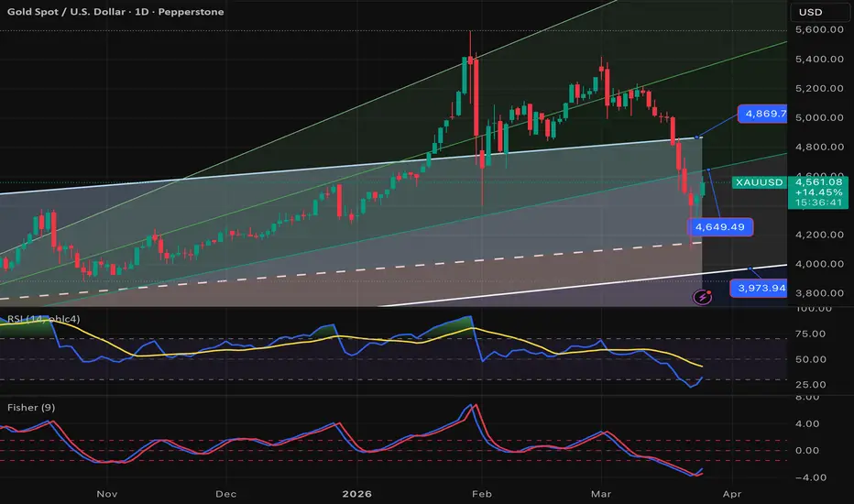Click the Dec label on time axis
The image size is (854, 504).
[226, 492]
